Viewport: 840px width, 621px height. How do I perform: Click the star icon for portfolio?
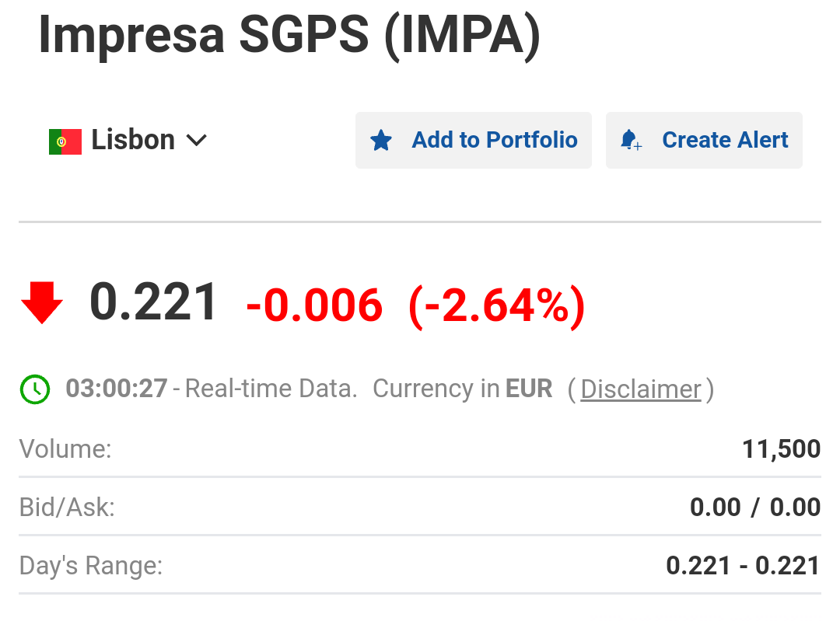(x=381, y=141)
